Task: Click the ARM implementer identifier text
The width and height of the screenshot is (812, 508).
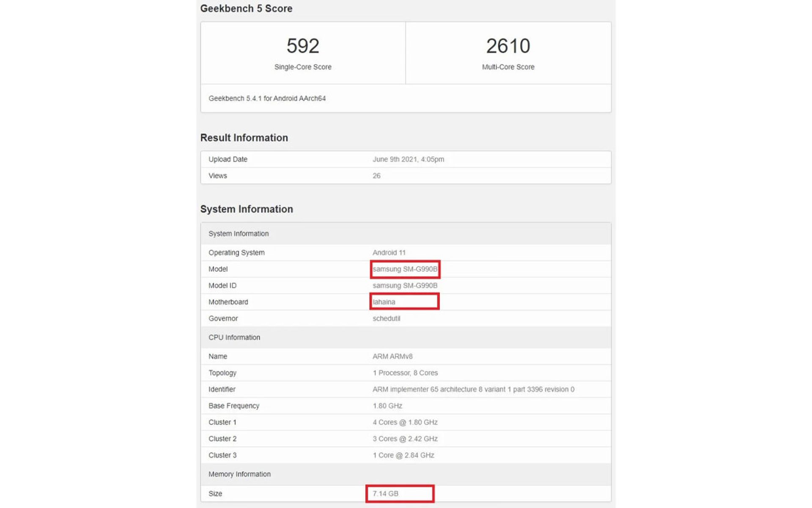Action: point(473,389)
